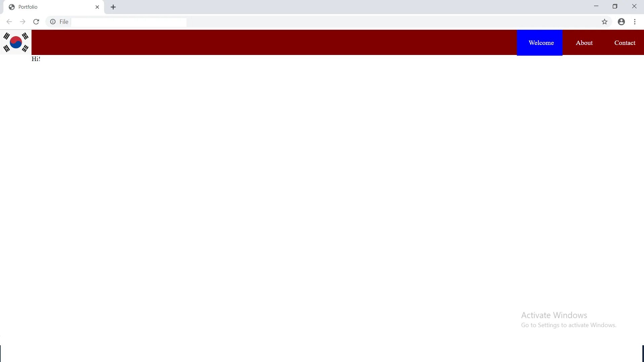The height and width of the screenshot is (362, 644).
Task: Click the Contact navigation button
Action: pyautogui.click(x=625, y=43)
